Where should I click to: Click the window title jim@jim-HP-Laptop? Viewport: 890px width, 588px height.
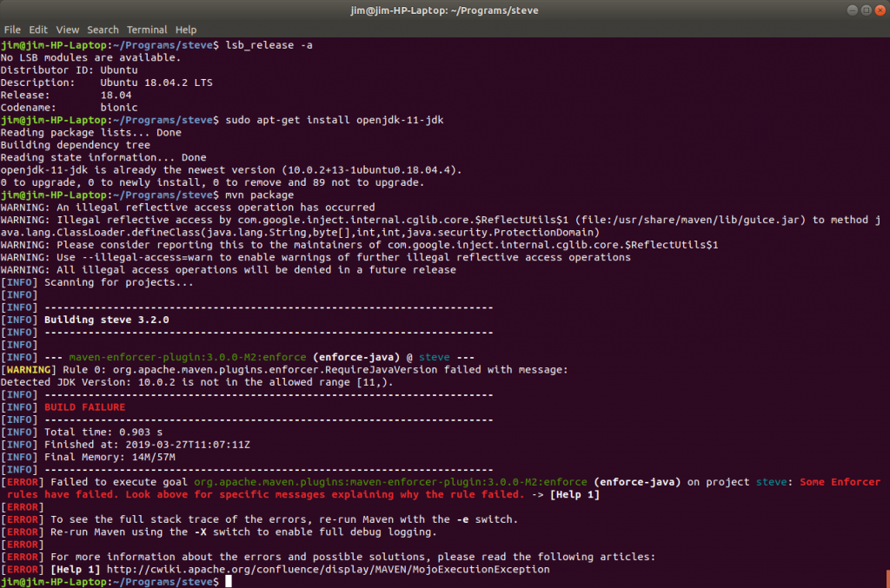pyautogui.click(x=444, y=10)
